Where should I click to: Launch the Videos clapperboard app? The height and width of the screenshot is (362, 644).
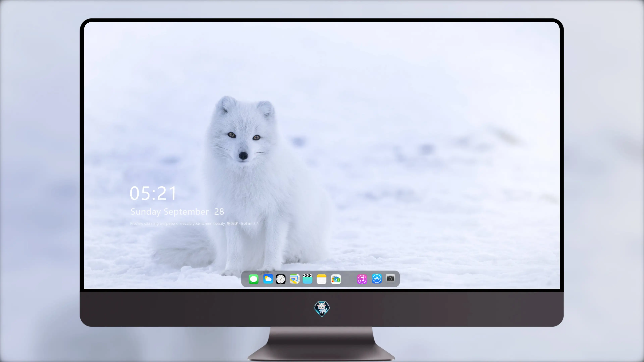(x=308, y=279)
